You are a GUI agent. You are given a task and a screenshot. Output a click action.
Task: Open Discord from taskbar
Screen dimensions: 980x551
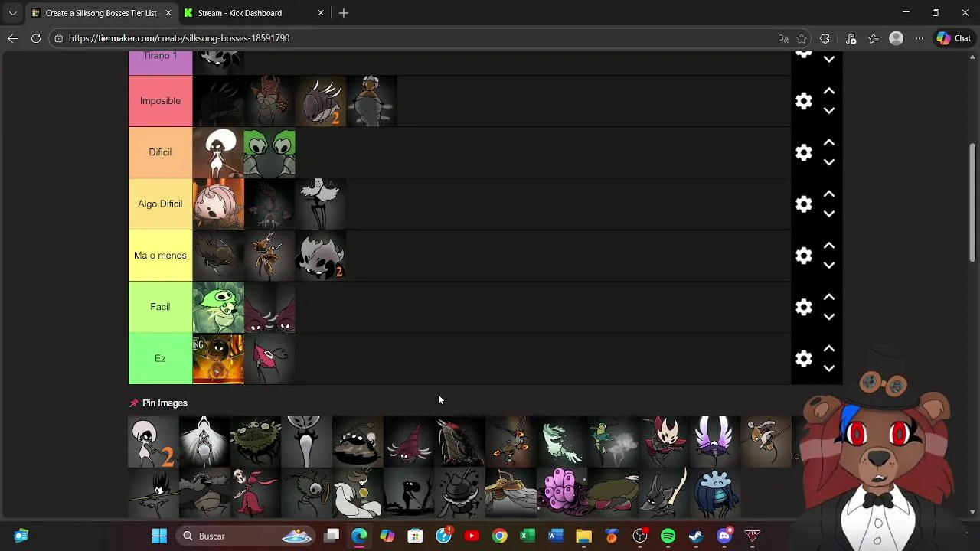(x=724, y=536)
